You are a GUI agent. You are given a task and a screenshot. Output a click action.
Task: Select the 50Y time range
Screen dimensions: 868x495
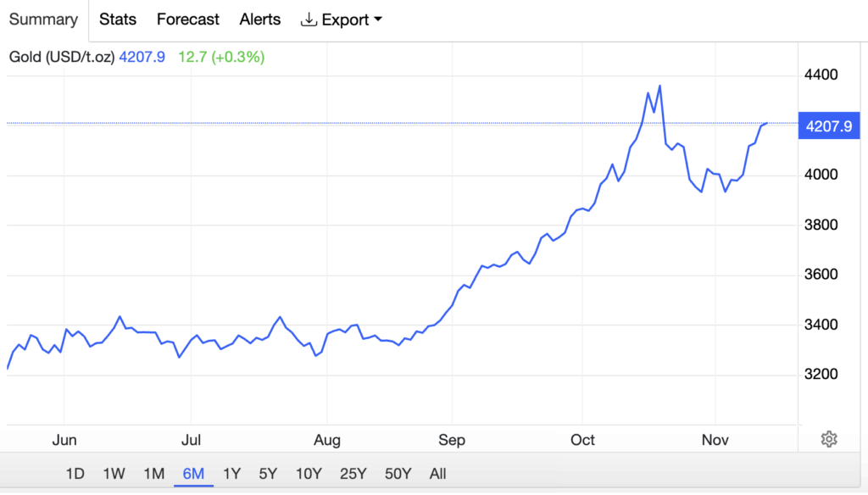click(398, 474)
